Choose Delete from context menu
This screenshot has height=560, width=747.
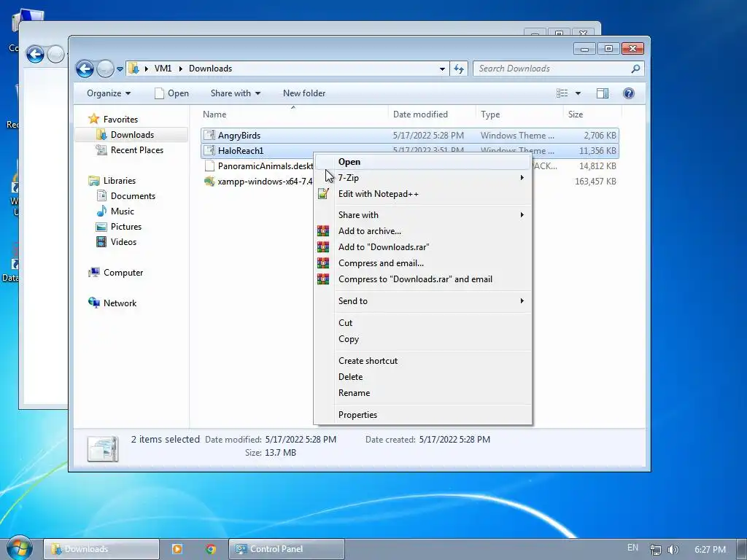coord(422,377)
